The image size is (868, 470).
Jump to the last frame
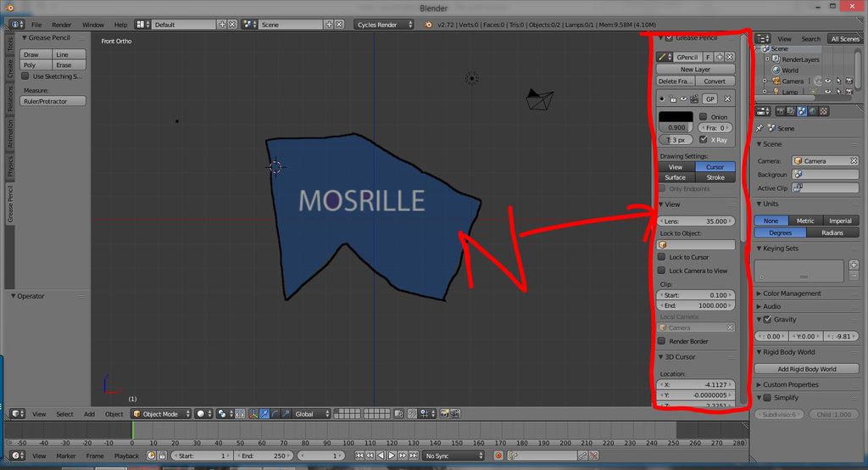pos(413,456)
